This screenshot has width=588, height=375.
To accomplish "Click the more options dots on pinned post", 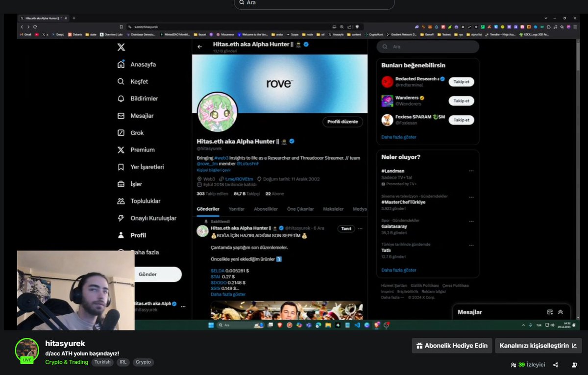I will pyautogui.click(x=360, y=228).
